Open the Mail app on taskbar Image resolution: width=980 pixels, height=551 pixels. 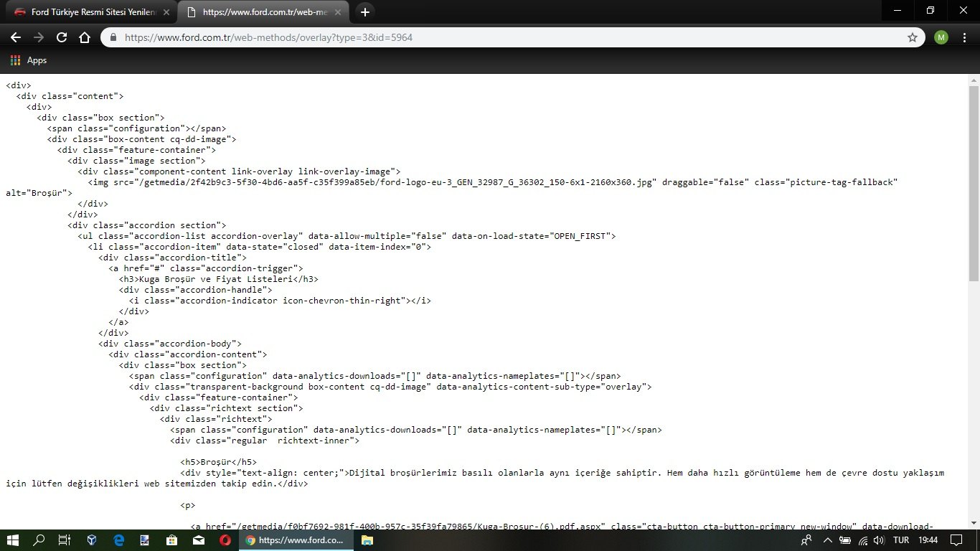198,540
